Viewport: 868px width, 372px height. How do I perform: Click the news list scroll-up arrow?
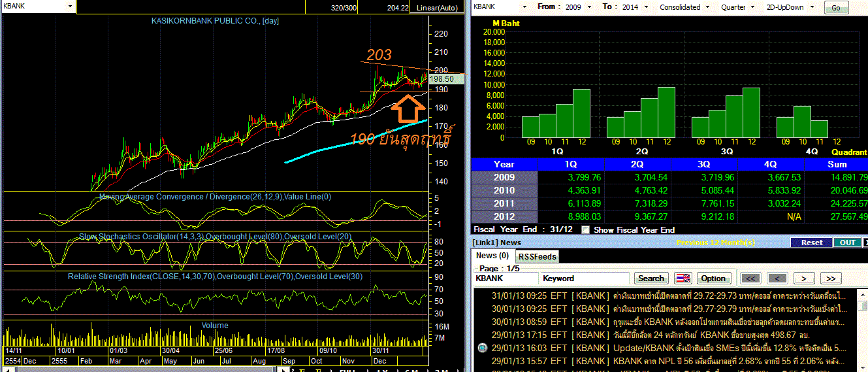[862, 295]
